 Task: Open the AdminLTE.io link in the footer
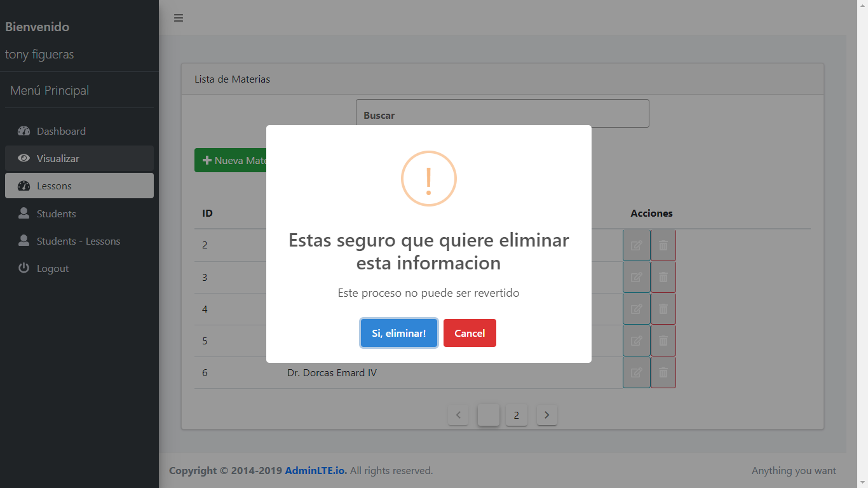316,470
